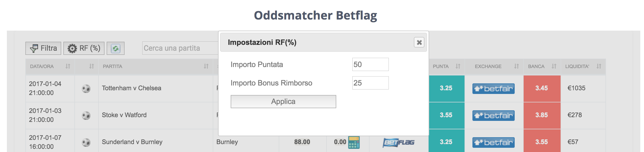644x152 pixels.
Task: Open the calculator icon in Burnley row
Action: (x=354, y=142)
